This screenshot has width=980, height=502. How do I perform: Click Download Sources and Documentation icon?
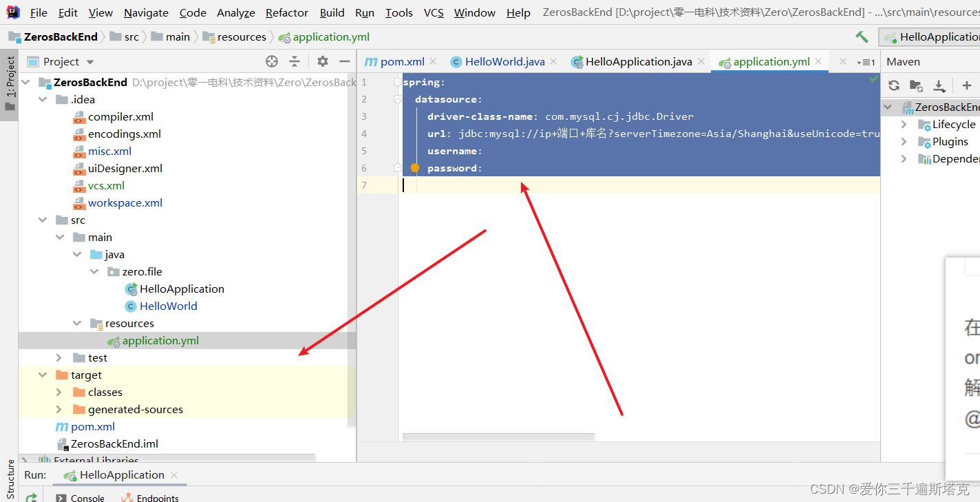click(x=939, y=85)
